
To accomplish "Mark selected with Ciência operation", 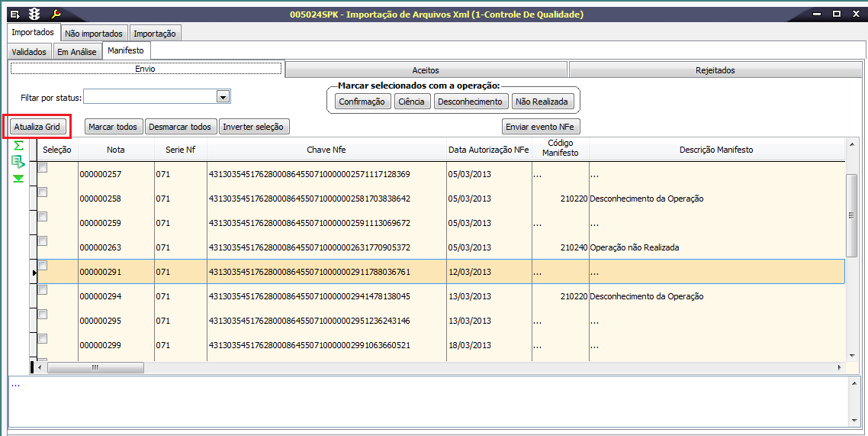I will coord(411,102).
